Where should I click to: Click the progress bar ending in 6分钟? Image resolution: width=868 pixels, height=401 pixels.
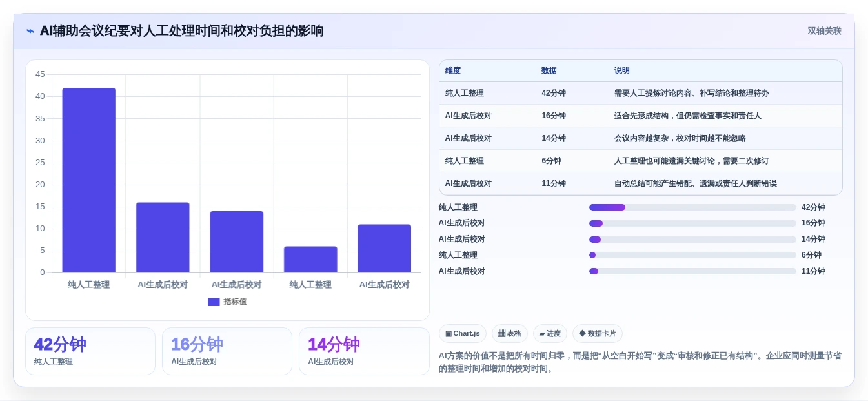692,255
